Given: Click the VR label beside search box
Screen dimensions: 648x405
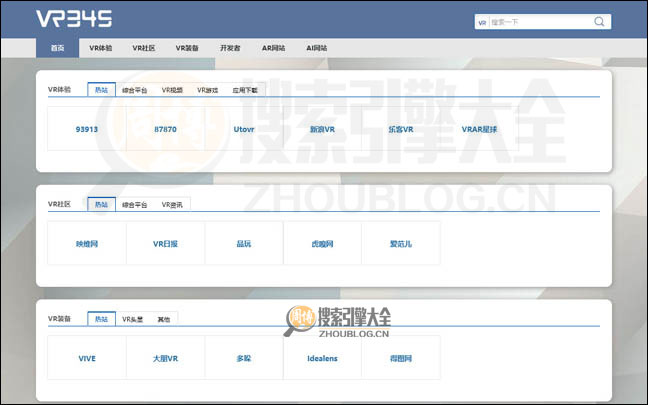Looking at the screenshot, I should point(482,22).
